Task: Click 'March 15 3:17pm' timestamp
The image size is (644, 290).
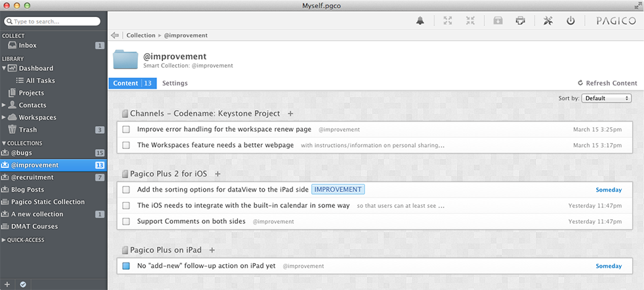Action: point(597,145)
